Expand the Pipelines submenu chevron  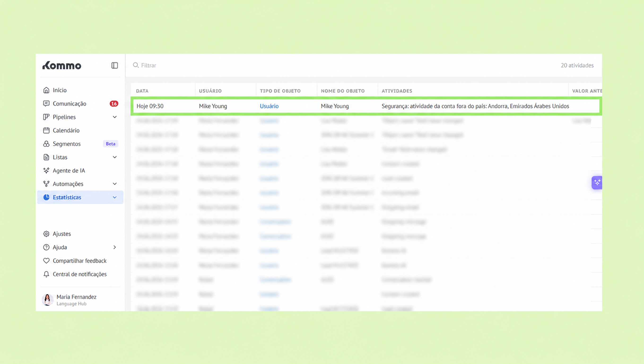pos(115,117)
